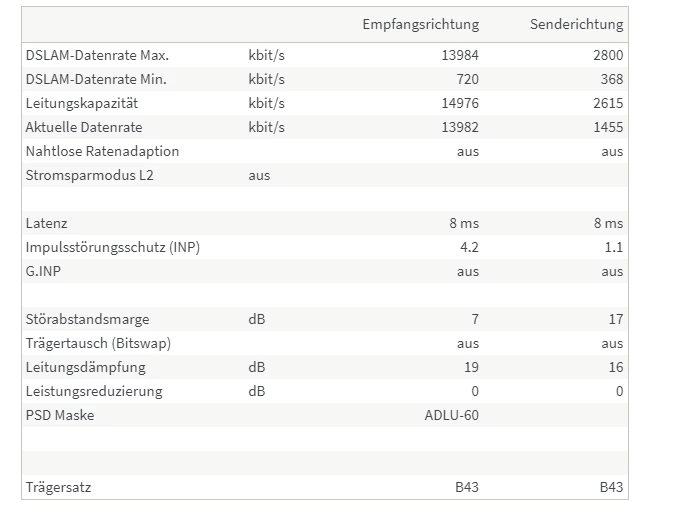700x517 pixels.
Task: Click the PSD Maske row label
Action: 60,415
